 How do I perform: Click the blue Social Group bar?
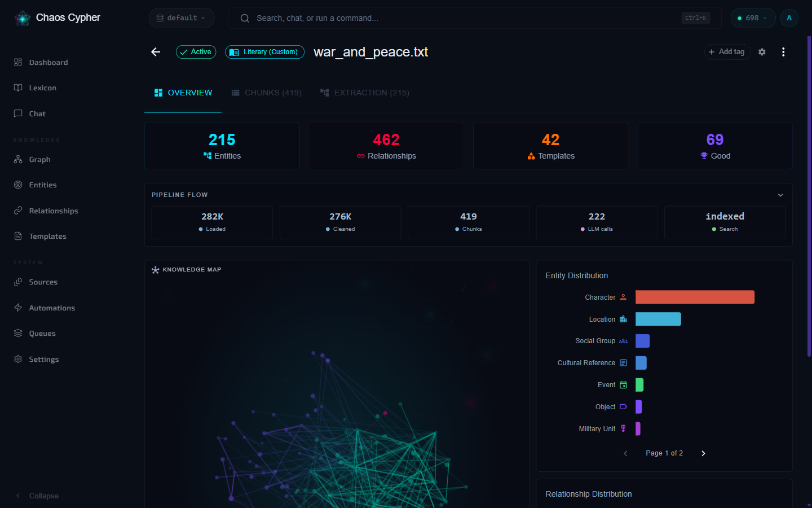642,341
